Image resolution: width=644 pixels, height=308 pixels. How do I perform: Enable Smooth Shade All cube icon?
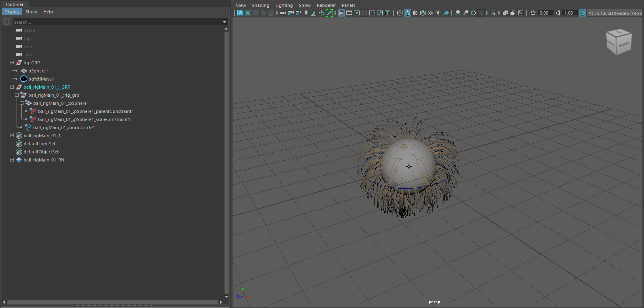(407, 13)
